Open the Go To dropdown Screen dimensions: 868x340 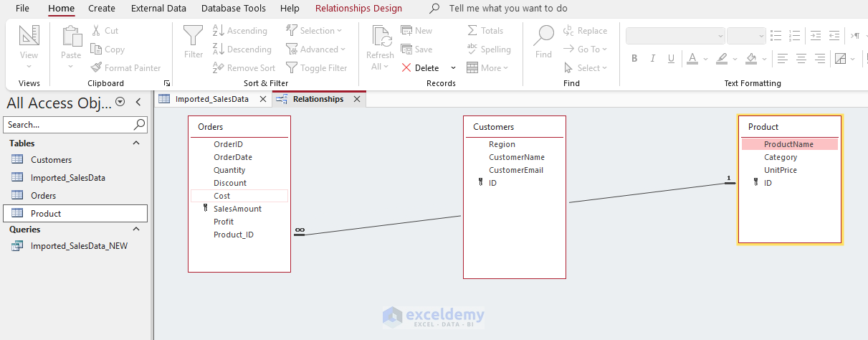(x=585, y=49)
